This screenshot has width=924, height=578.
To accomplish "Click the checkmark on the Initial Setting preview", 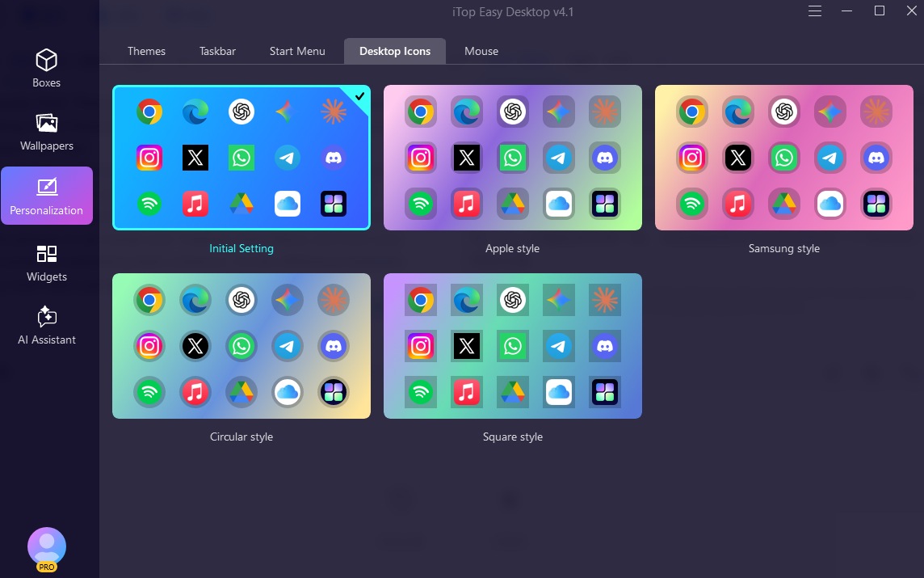I will 360,95.
